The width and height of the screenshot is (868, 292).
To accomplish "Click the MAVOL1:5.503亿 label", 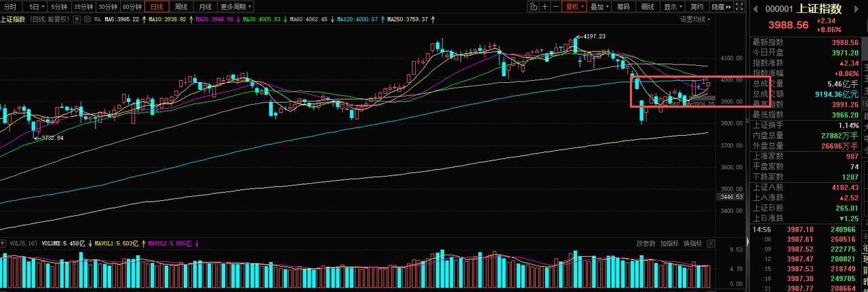I will (x=117, y=243).
